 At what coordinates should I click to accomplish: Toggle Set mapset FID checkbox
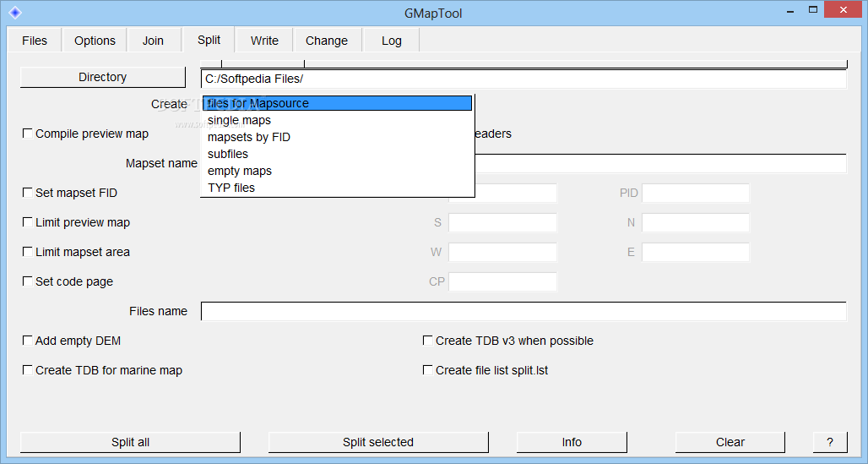coord(27,193)
